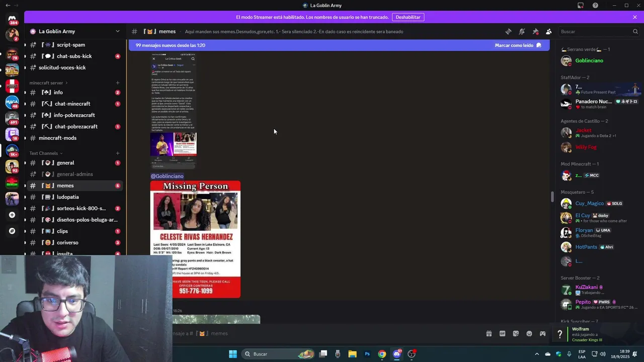The image size is (644, 362).
Task: Select the general-admins channel
Action: pyautogui.click(x=75, y=174)
